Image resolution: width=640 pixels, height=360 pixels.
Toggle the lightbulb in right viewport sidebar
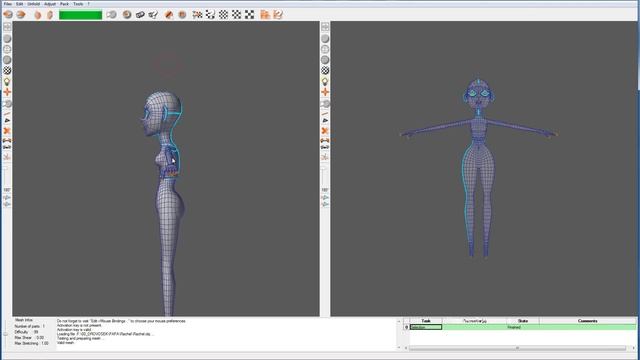tap(325, 82)
